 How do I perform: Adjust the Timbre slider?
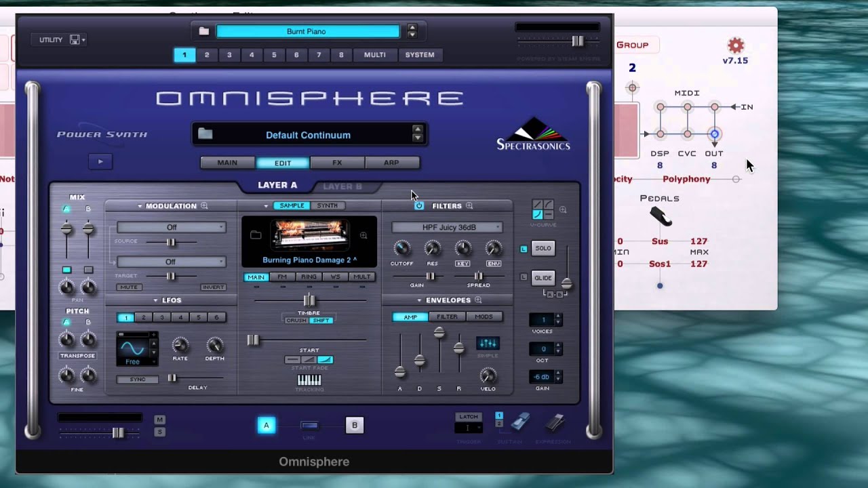[309, 300]
